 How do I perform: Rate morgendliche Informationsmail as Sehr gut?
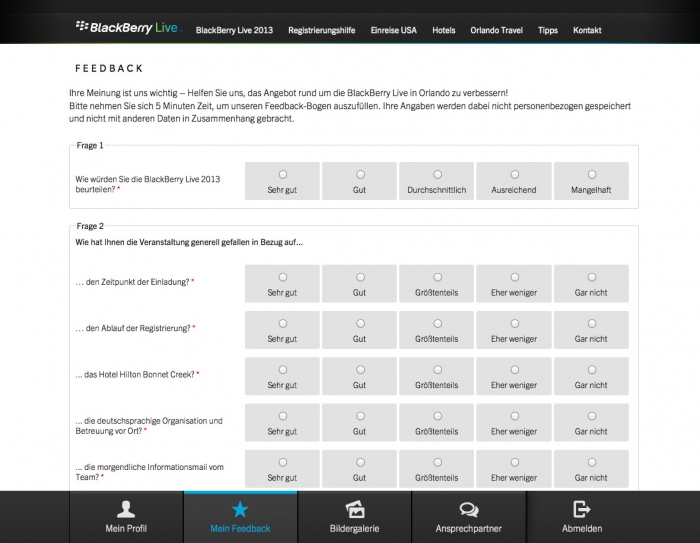283,462
